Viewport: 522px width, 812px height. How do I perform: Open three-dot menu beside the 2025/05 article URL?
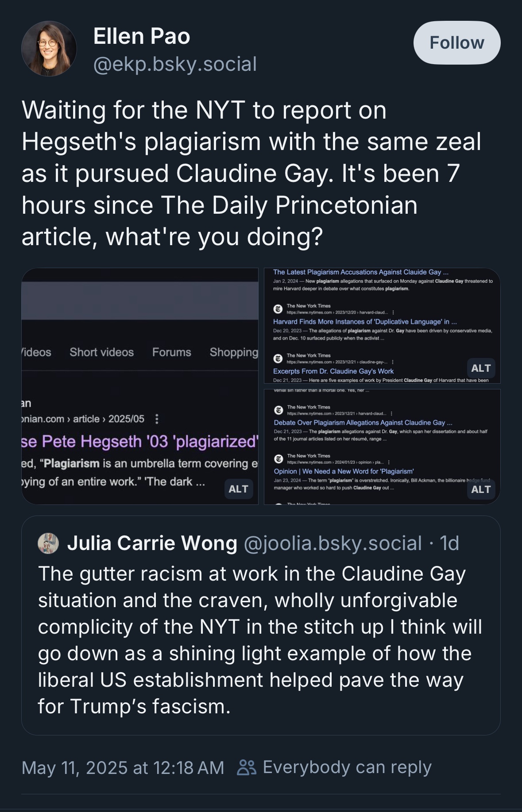157,419
